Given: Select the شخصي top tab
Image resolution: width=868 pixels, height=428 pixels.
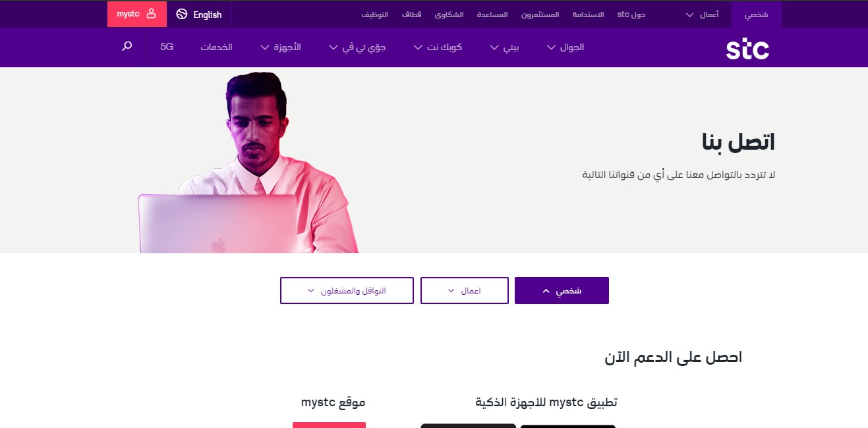Looking at the screenshot, I should [756, 15].
